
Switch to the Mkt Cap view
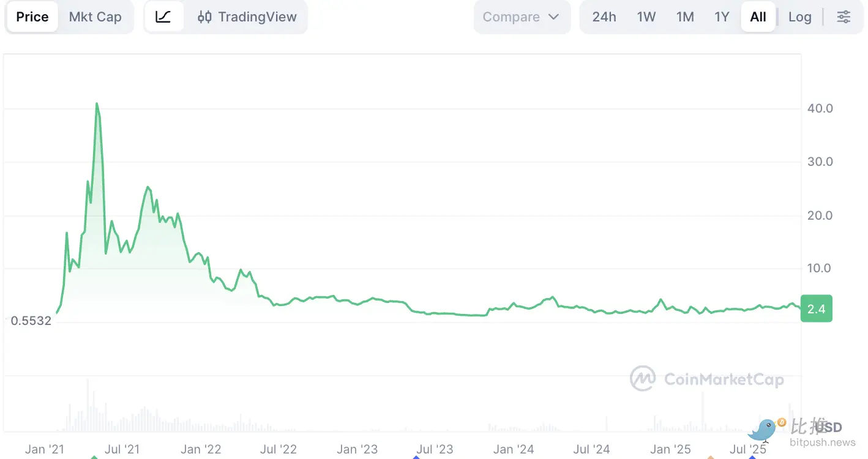pos(95,17)
